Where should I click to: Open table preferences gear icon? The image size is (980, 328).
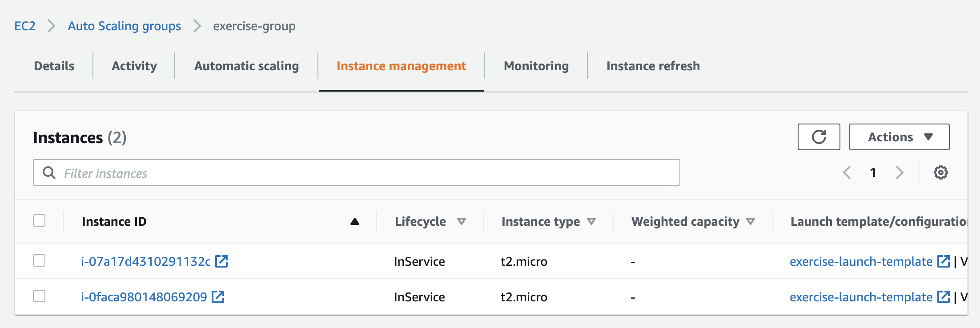pos(940,172)
